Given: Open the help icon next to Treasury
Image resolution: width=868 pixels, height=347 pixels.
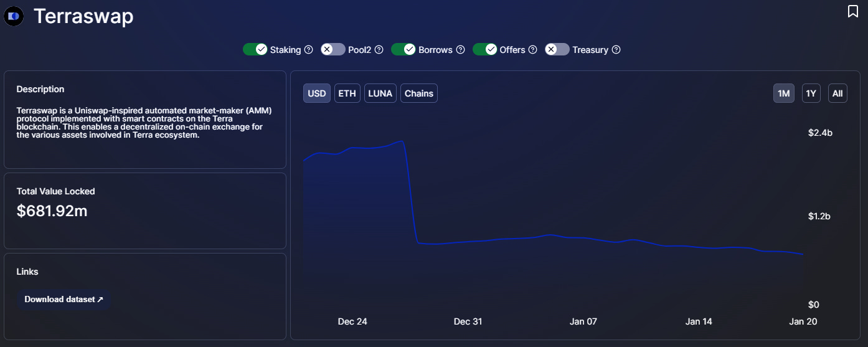Looking at the screenshot, I should (616, 50).
